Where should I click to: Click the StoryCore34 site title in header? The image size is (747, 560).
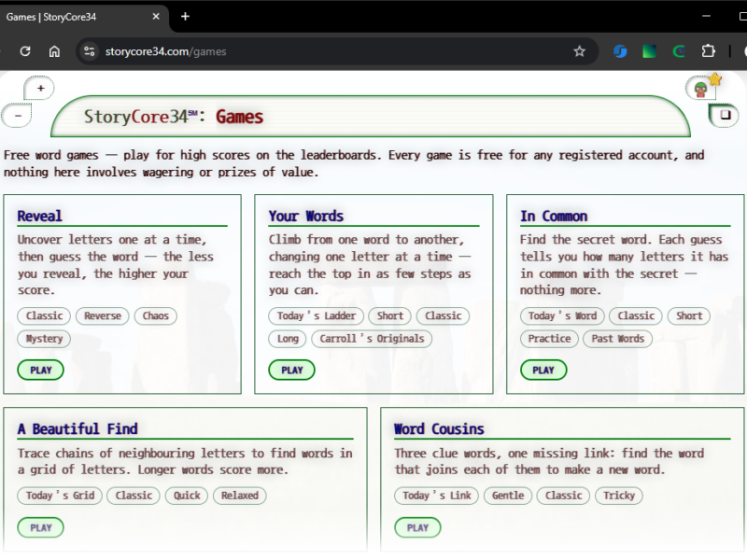coord(140,117)
